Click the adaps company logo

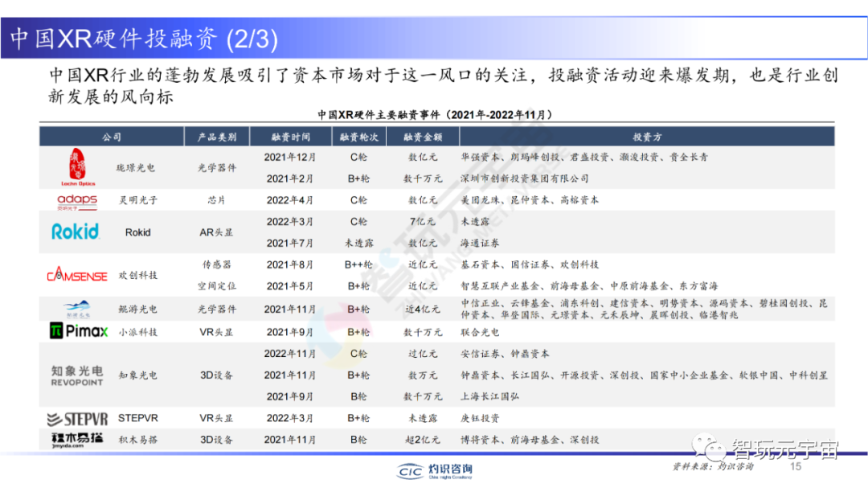click(x=77, y=202)
